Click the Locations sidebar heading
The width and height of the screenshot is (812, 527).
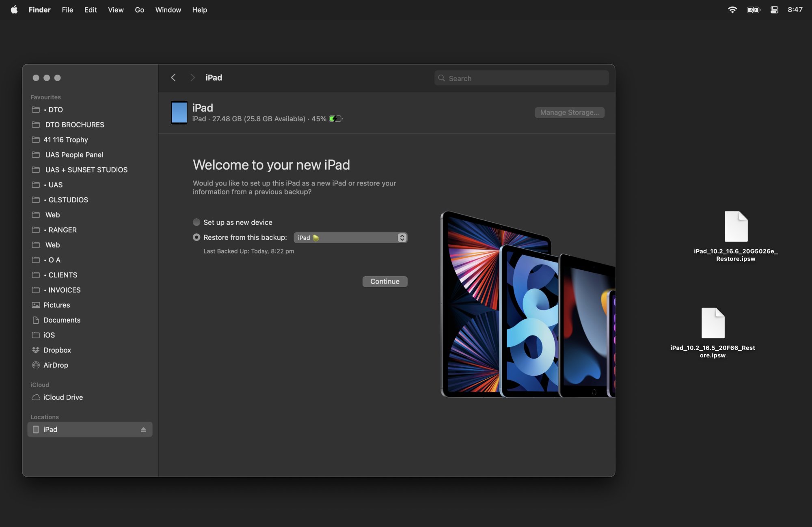[45, 417]
